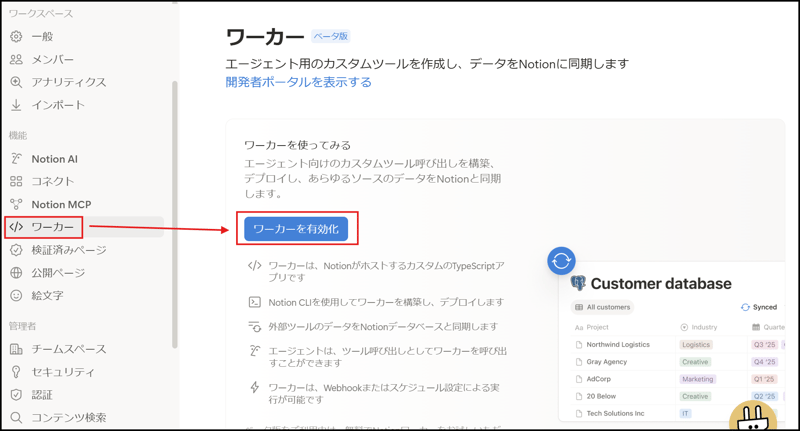Click the verified badge icon beside 検証済みページ
This screenshot has height=431, width=800.
[16, 250]
